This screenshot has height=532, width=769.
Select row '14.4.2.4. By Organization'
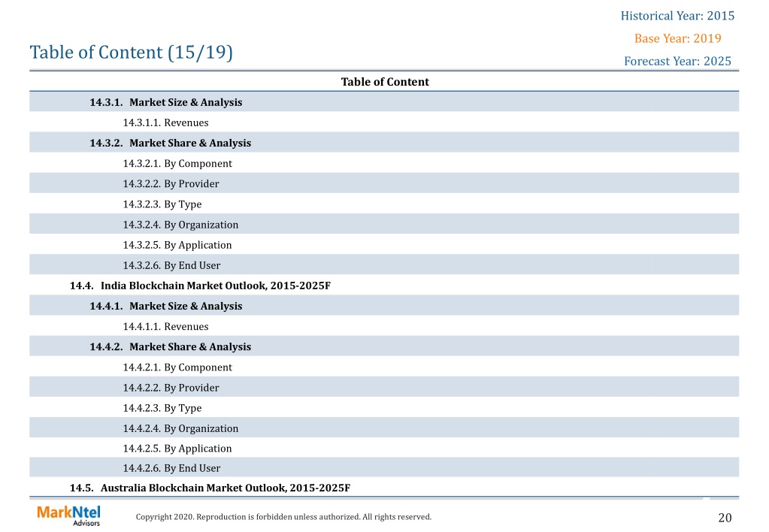(x=384, y=428)
